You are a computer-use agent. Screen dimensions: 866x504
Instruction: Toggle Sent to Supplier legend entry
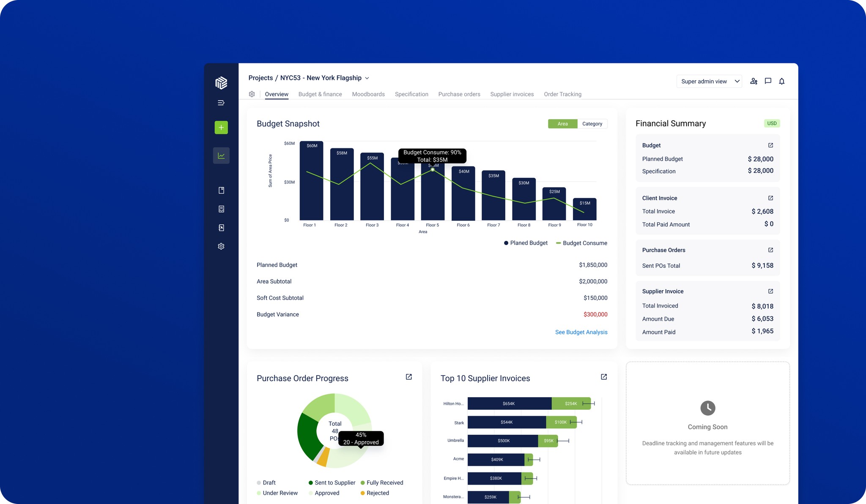332,482
